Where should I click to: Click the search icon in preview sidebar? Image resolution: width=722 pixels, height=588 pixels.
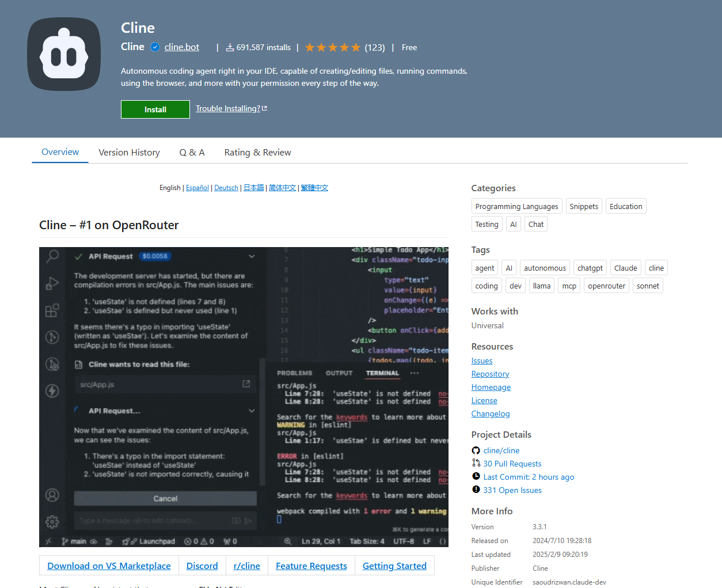coord(52,256)
